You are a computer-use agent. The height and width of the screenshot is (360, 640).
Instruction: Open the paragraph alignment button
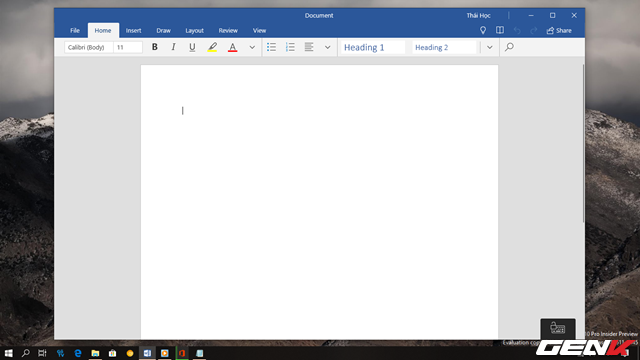tap(309, 47)
